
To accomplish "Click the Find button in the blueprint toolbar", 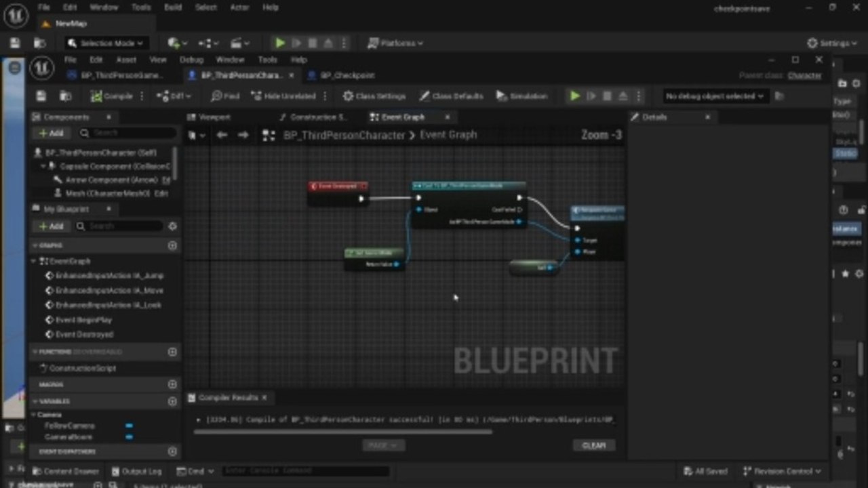I will [225, 96].
